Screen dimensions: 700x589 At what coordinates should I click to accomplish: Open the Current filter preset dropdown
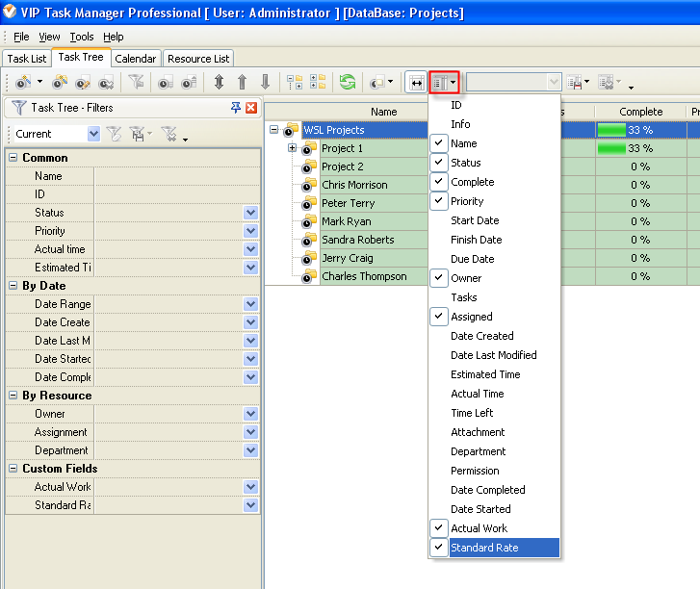[x=93, y=134]
